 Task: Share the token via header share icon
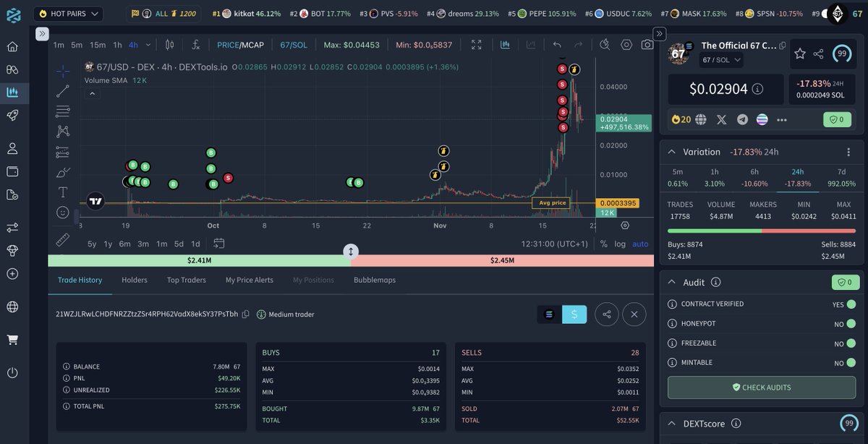pyautogui.click(x=818, y=54)
